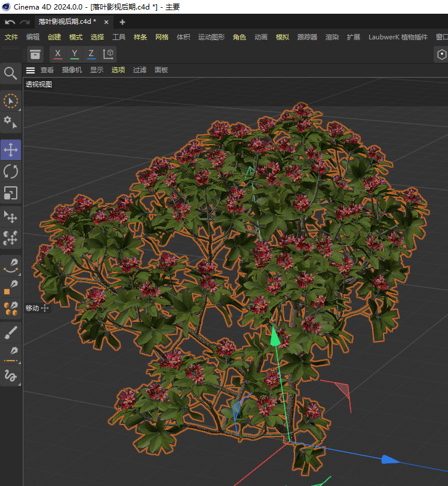
Task: Open the 渲染 menu
Action: [x=332, y=37]
